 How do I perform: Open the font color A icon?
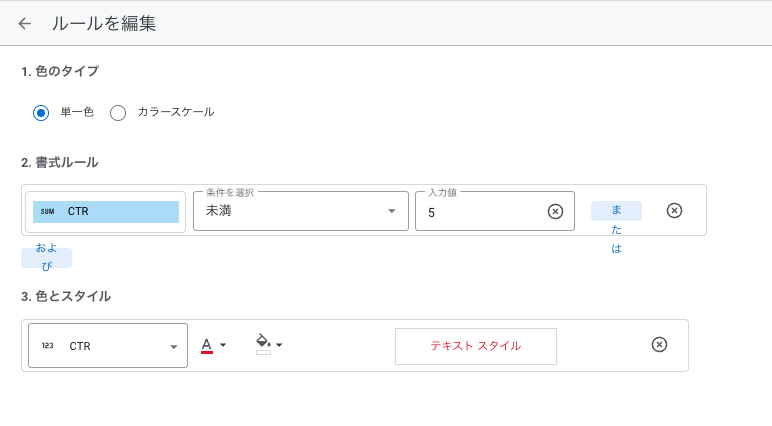point(207,345)
